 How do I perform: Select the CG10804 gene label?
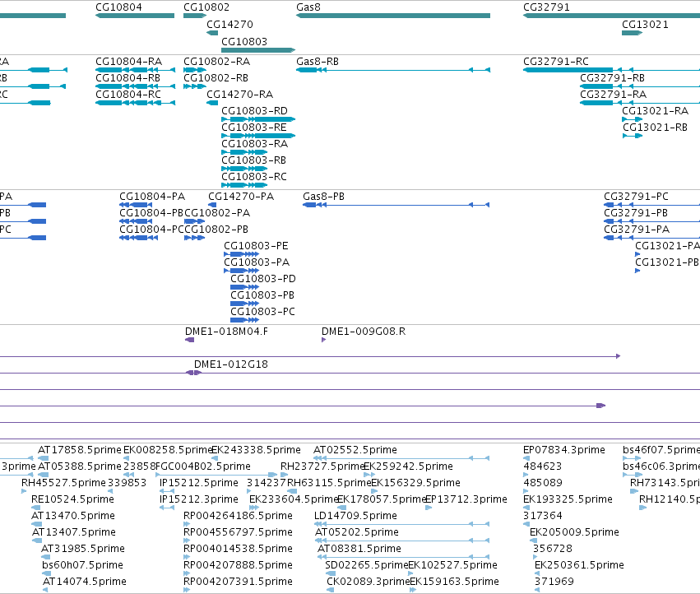[118, 7]
